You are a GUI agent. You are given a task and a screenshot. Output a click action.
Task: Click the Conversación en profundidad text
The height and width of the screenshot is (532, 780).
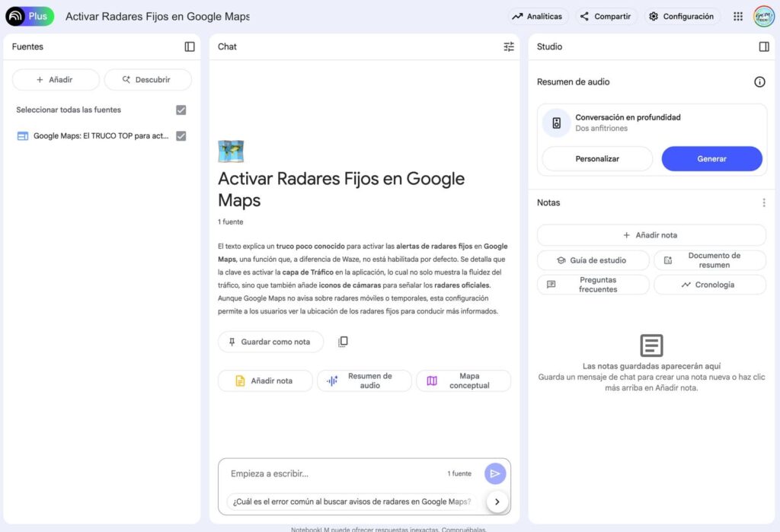pyautogui.click(x=628, y=117)
